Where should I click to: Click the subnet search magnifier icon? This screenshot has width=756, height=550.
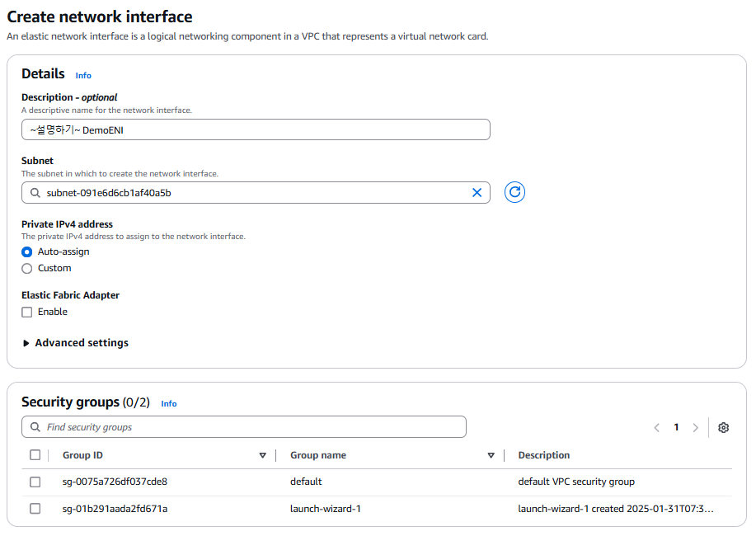tap(35, 192)
